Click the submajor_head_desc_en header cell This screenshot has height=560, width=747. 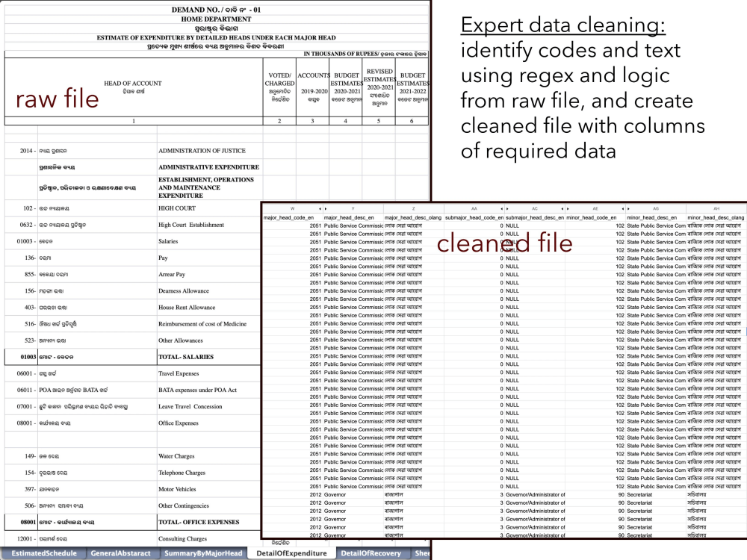[535, 217]
